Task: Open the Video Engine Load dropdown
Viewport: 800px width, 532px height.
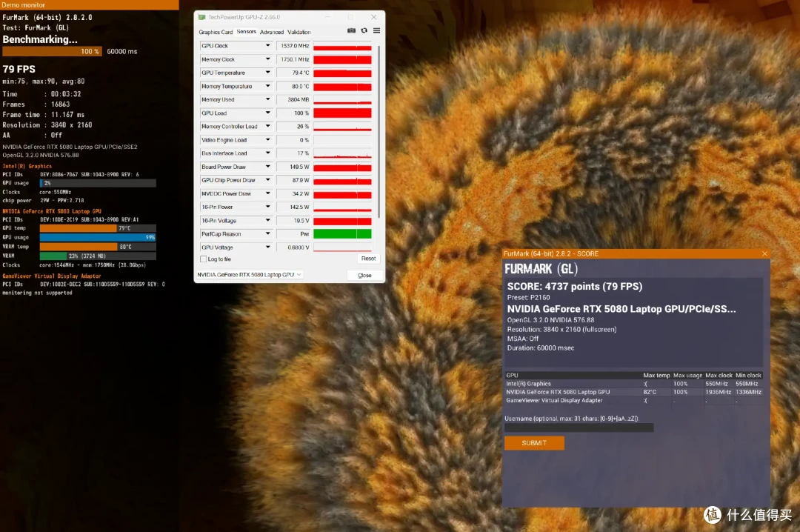Action: [x=267, y=140]
